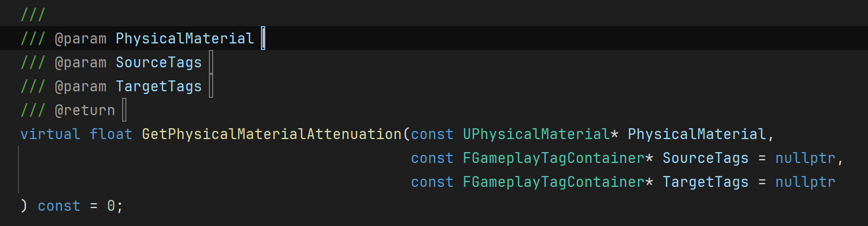Click the pure virtual 0 literal
The width and height of the screenshot is (868, 226).
tap(111, 206)
